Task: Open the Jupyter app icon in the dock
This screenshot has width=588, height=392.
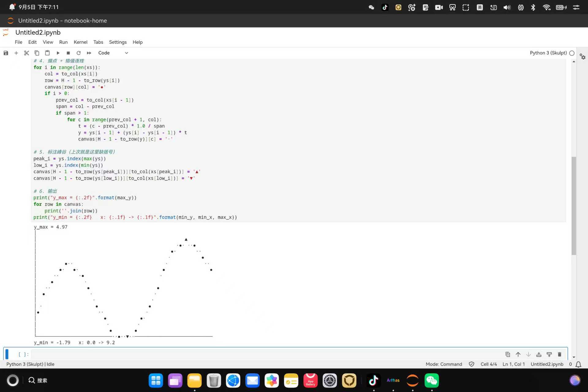Action: 412,380
